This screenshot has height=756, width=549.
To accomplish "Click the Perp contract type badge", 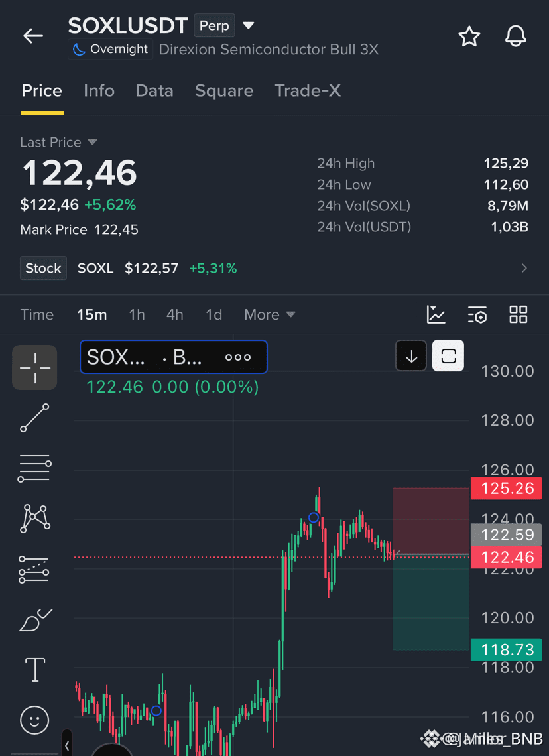I will 214,26.
